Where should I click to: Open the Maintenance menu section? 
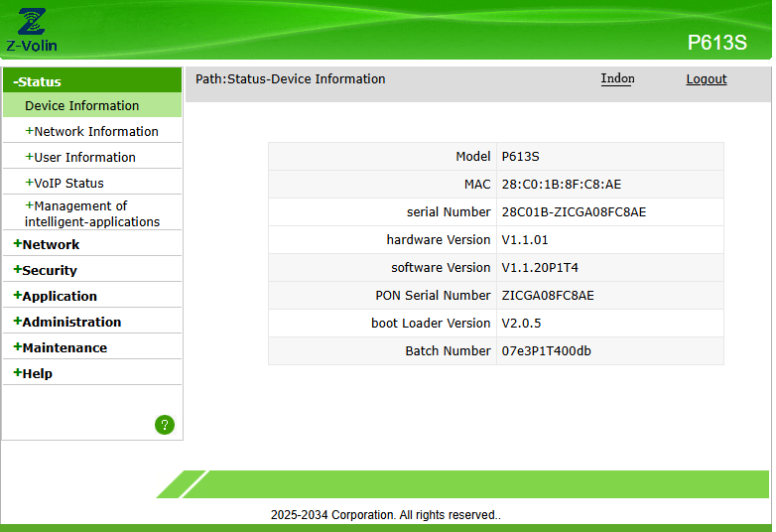coord(60,348)
